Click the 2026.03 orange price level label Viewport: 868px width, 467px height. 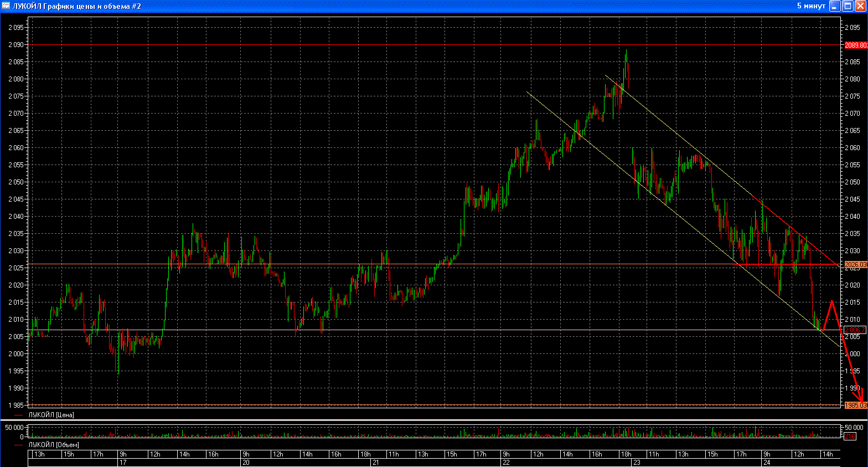855,265
